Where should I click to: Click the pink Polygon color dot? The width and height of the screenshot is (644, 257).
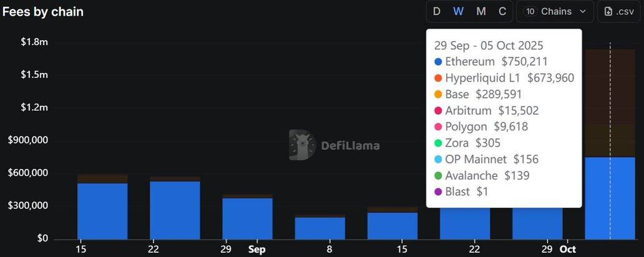438,127
